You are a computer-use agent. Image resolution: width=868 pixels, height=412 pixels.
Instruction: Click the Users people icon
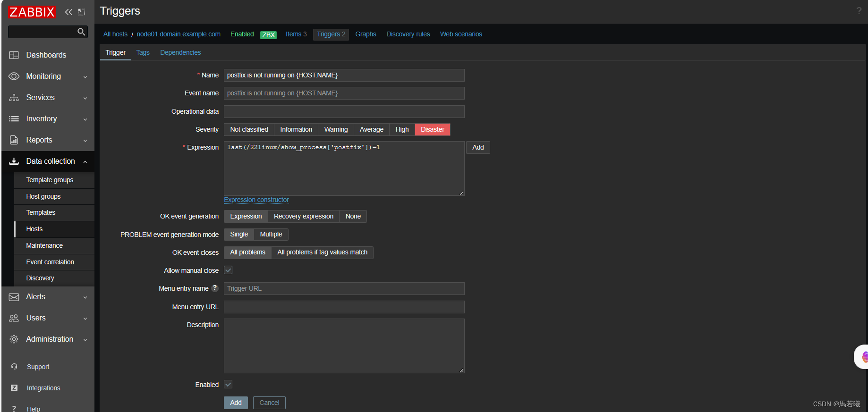(x=14, y=318)
